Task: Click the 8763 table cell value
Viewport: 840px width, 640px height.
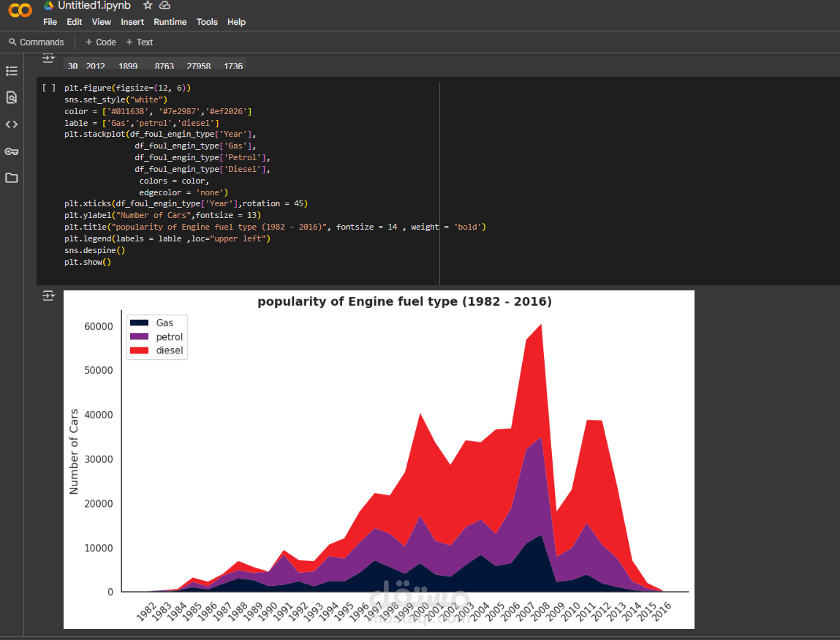Action: tap(164, 66)
